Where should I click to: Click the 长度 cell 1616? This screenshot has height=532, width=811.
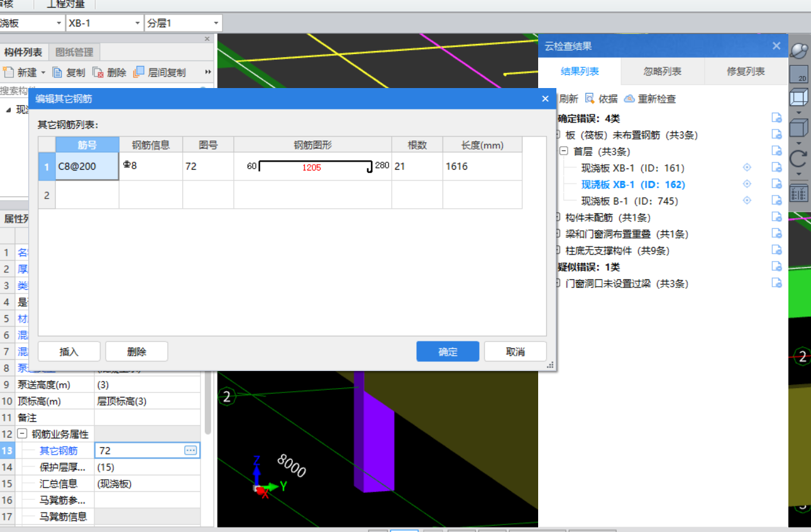tap(482, 167)
